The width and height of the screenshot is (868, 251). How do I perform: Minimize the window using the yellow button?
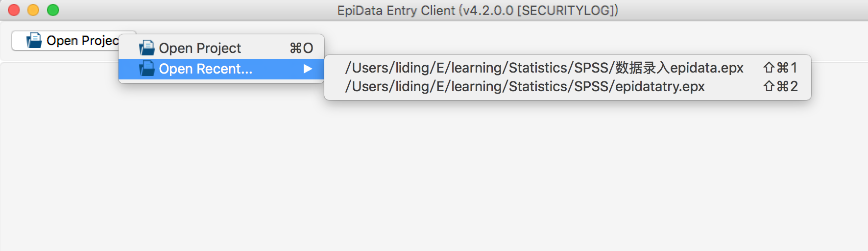[33, 10]
